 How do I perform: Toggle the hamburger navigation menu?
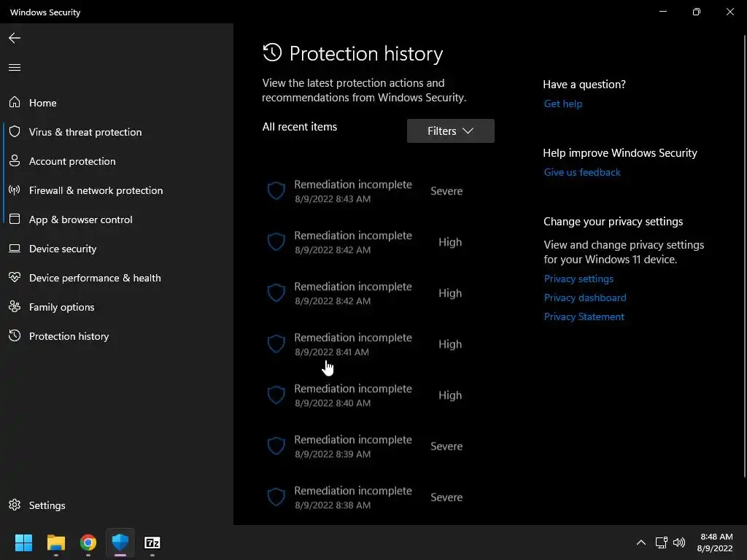pyautogui.click(x=15, y=68)
